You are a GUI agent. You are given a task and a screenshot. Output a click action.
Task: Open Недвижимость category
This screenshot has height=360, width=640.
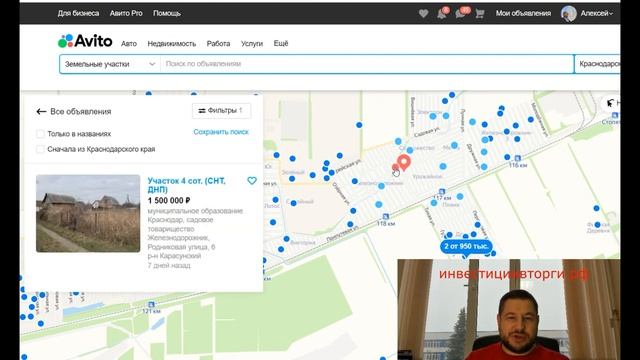coord(172,44)
